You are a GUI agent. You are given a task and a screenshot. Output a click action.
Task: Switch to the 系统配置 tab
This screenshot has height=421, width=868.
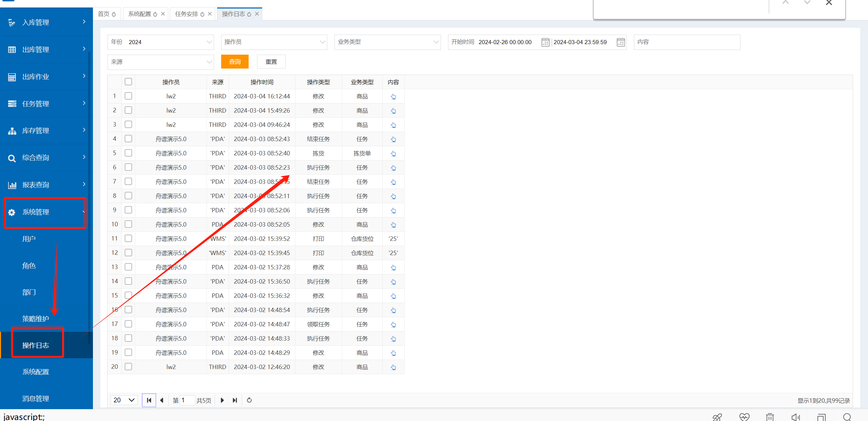(139, 14)
